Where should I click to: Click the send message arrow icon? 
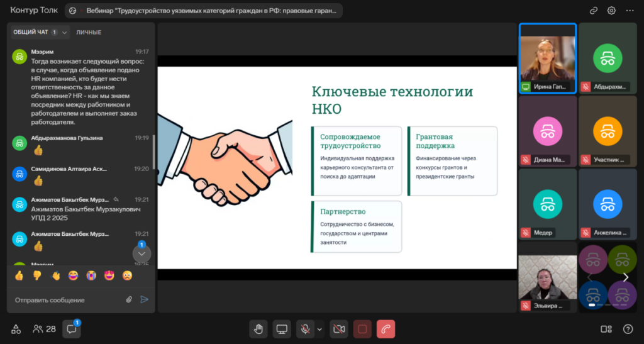(145, 300)
